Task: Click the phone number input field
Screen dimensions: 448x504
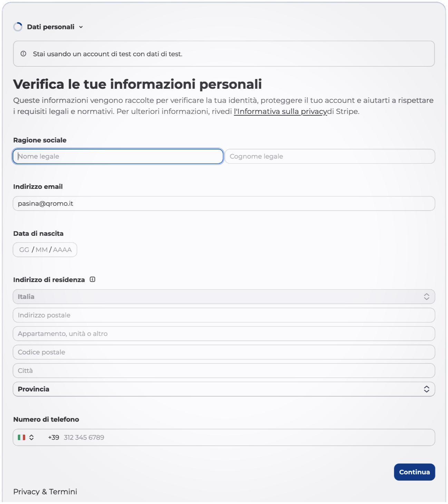Action: coord(242,437)
